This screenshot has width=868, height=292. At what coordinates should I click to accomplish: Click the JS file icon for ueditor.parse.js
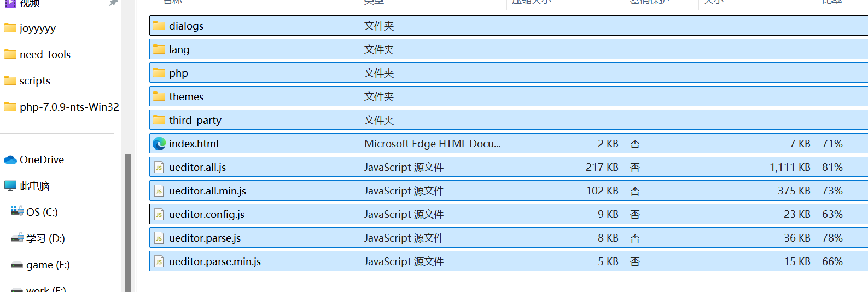point(159,238)
